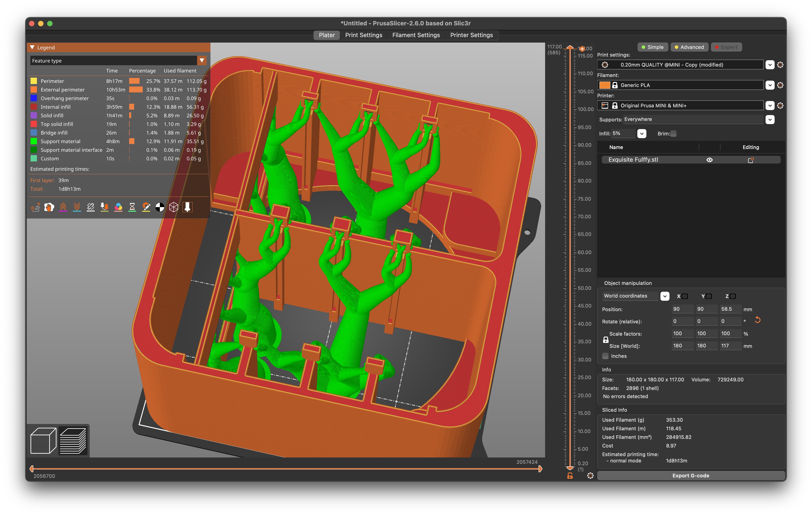The height and width of the screenshot is (515, 812).
Task: Open printer settings gear icon
Action: [780, 106]
